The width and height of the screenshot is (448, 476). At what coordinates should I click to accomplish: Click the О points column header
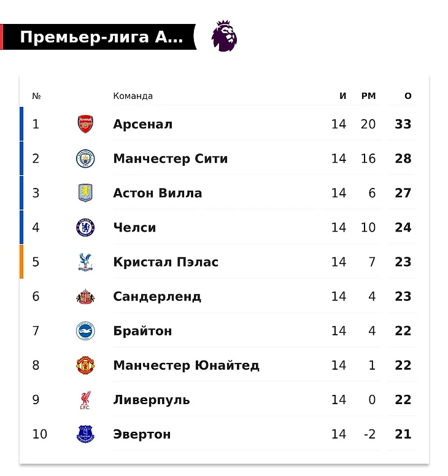click(408, 96)
